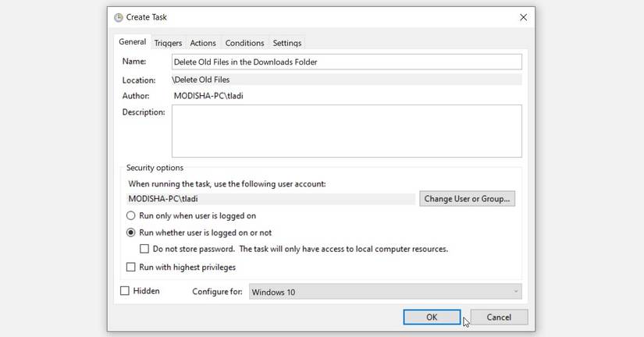Click the Author value MODISHA-PC\tladi
The image size is (644, 337).
[x=208, y=96]
